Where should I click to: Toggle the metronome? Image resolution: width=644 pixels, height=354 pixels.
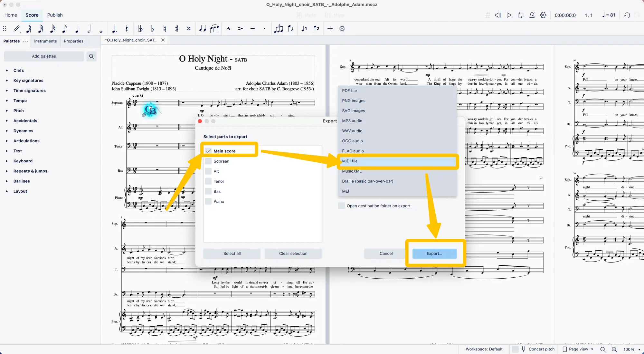[532, 15]
